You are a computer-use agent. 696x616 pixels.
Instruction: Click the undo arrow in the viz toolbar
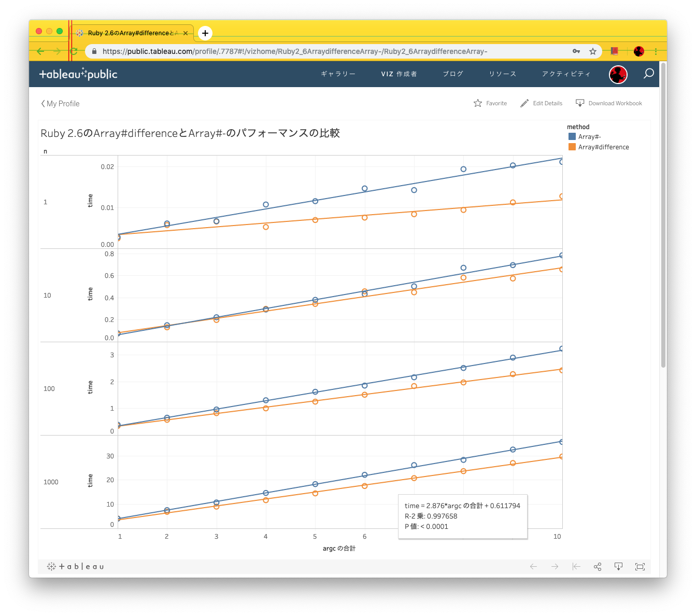tap(533, 566)
